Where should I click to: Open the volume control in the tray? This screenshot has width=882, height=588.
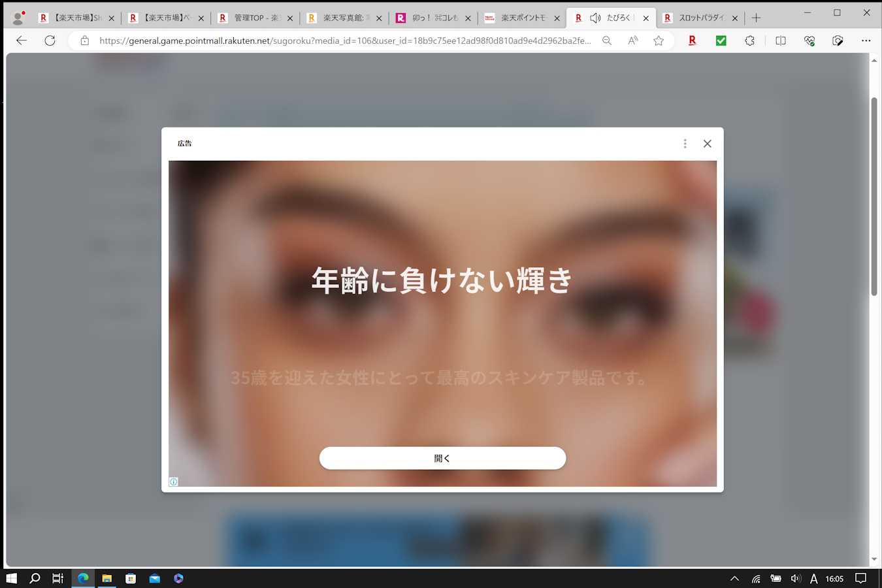pyautogui.click(x=795, y=578)
